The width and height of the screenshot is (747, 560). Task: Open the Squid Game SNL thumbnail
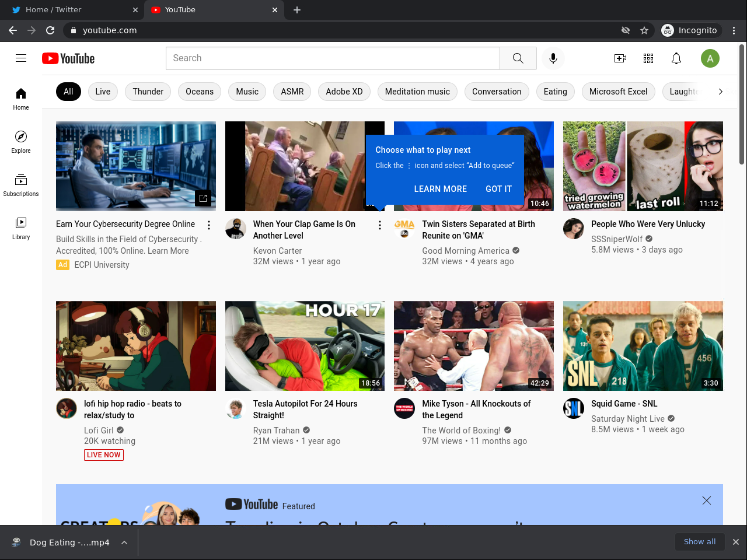643,346
